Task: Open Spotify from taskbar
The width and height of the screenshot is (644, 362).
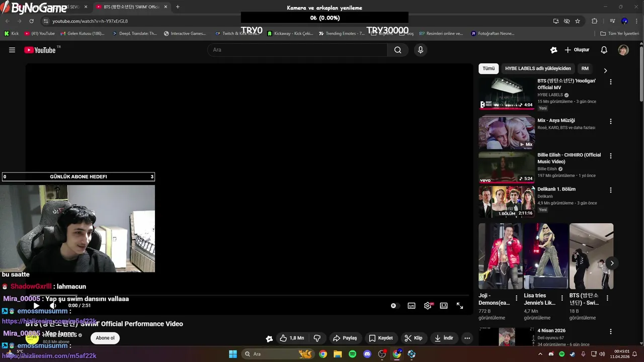Action: 353,354
